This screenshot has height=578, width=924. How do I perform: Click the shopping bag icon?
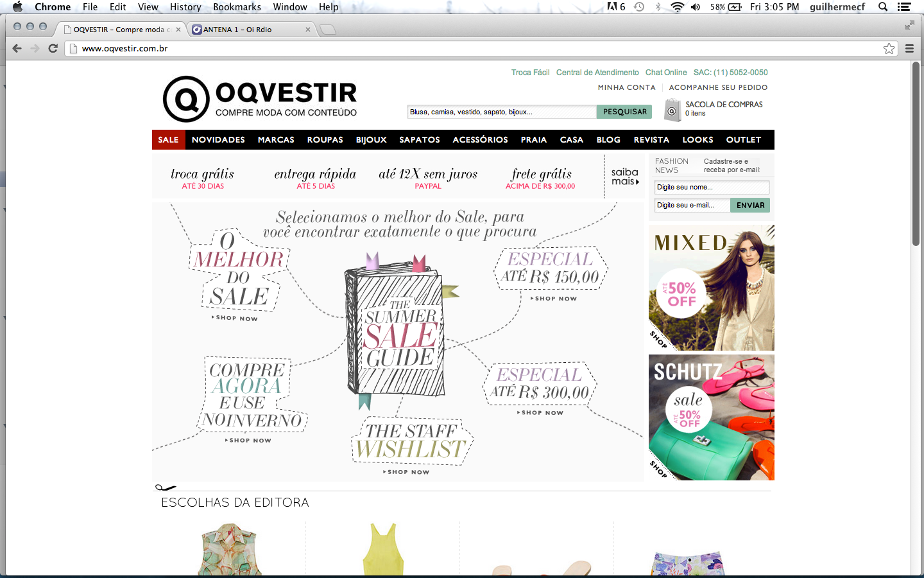(672, 110)
